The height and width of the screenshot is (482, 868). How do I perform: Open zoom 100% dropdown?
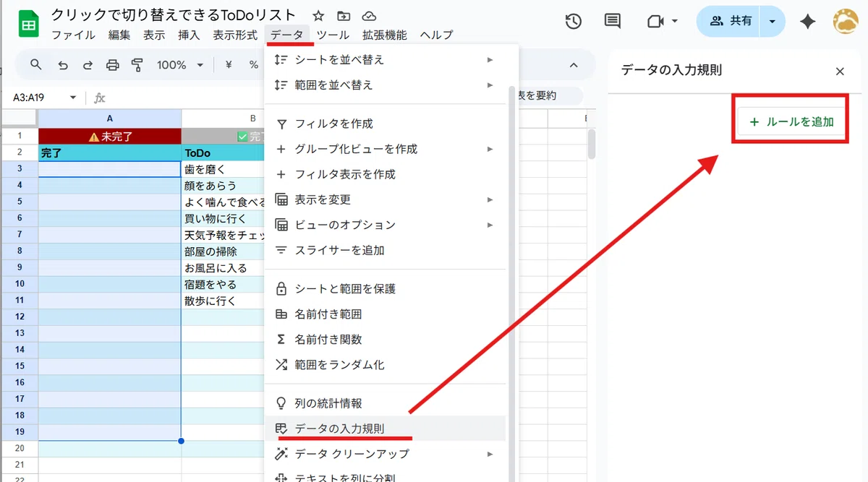[180, 65]
